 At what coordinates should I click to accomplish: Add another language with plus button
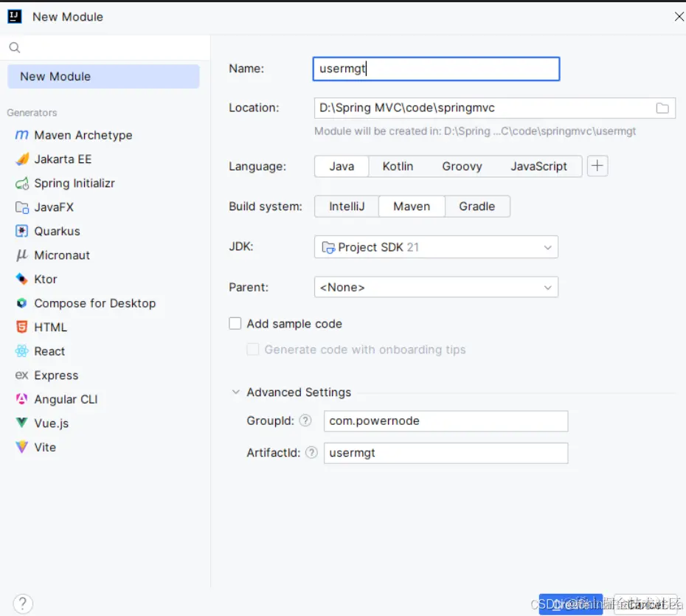[x=597, y=166]
